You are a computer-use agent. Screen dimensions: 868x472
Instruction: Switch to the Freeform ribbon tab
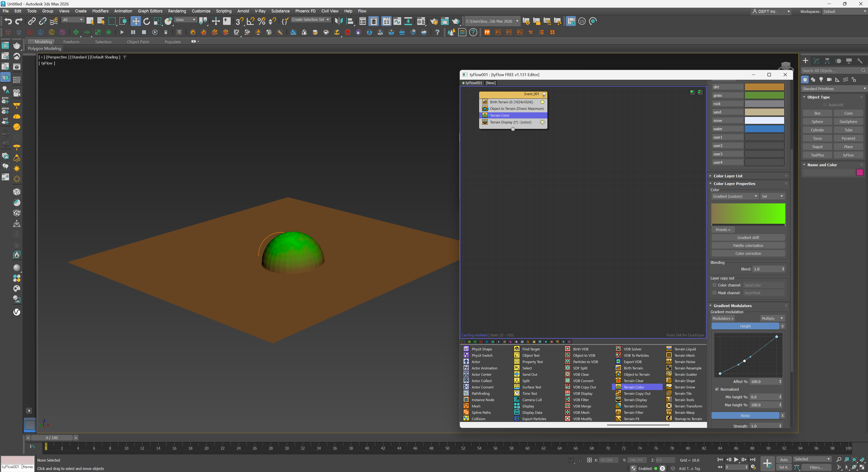click(x=71, y=42)
